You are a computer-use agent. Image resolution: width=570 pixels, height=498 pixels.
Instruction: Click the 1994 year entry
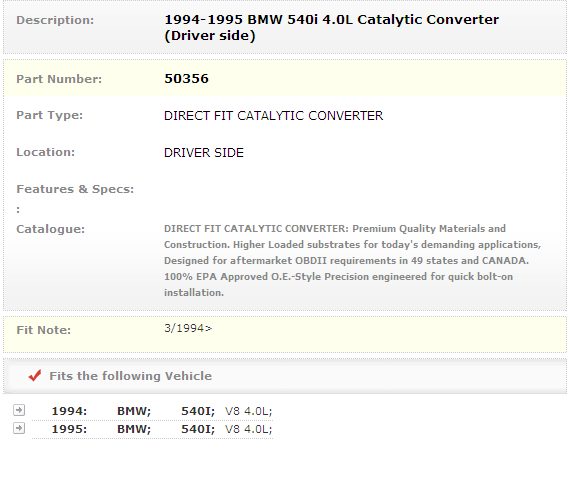69,411
